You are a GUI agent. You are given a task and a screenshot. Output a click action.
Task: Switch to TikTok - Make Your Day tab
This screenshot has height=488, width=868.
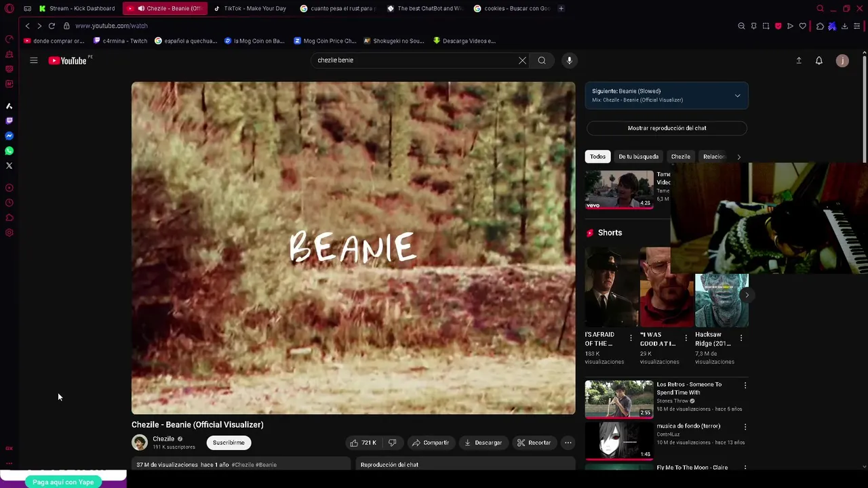click(x=250, y=9)
